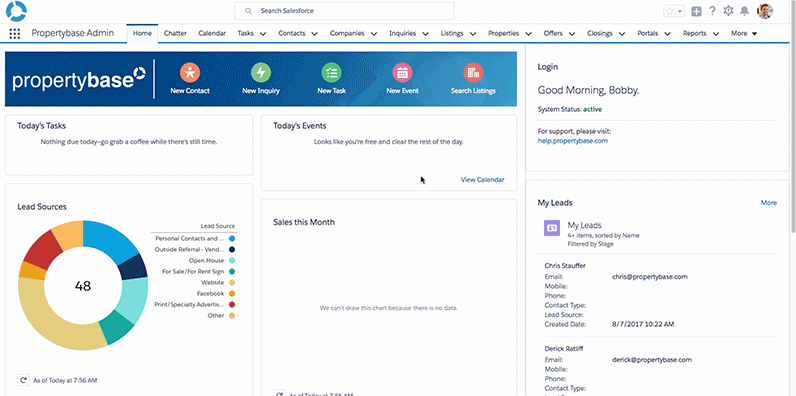
Task: Click the favorites star icon
Action: click(x=670, y=11)
